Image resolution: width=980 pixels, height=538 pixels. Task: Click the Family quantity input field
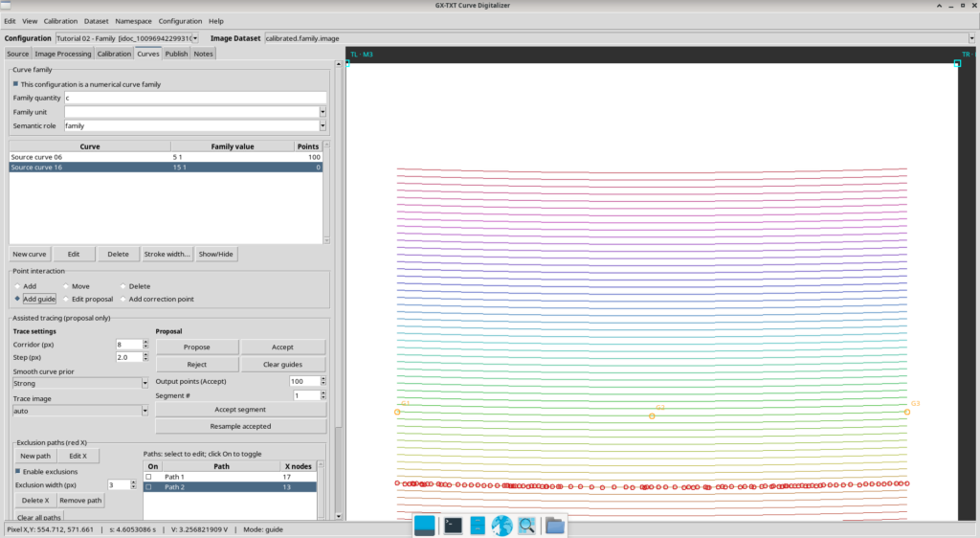(195, 98)
